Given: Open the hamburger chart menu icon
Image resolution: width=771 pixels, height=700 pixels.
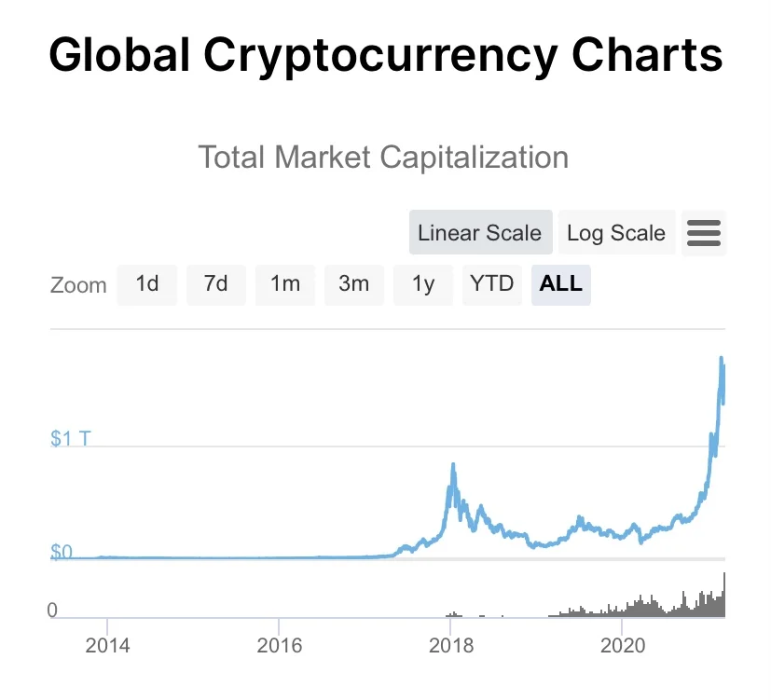Looking at the screenshot, I should coord(704,233).
